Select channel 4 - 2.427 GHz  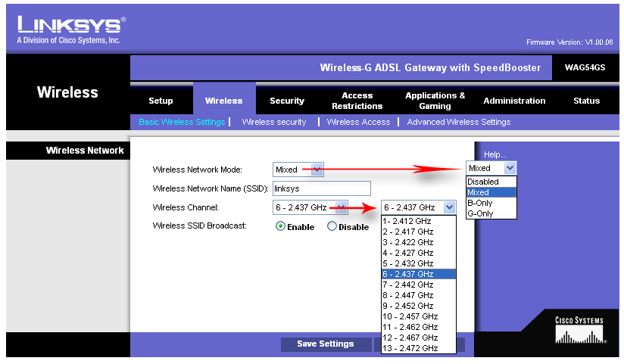coord(418,253)
